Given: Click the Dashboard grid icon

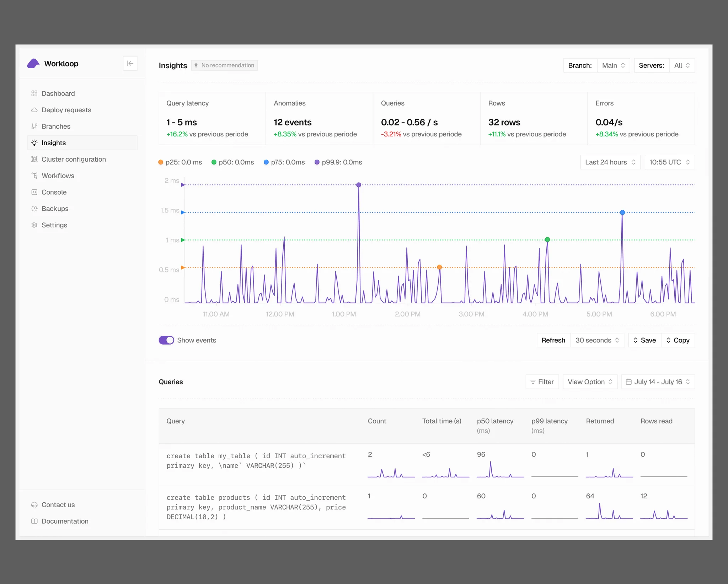Looking at the screenshot, I should (x=34, y=93).
